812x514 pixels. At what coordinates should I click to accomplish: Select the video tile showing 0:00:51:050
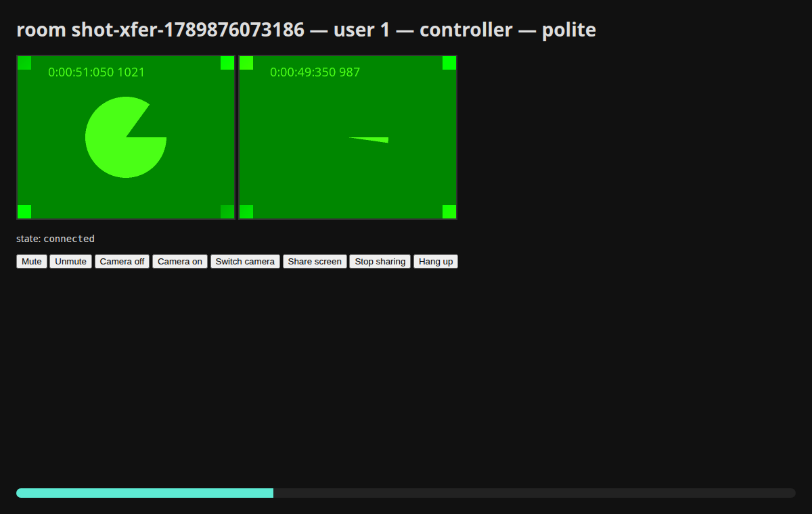pos(126,137)
